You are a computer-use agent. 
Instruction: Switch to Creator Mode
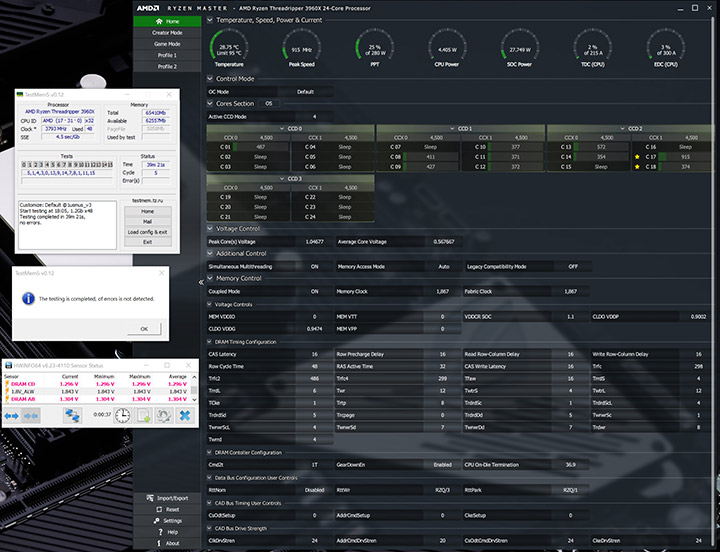pyautogui.click(x=167, y=33)
